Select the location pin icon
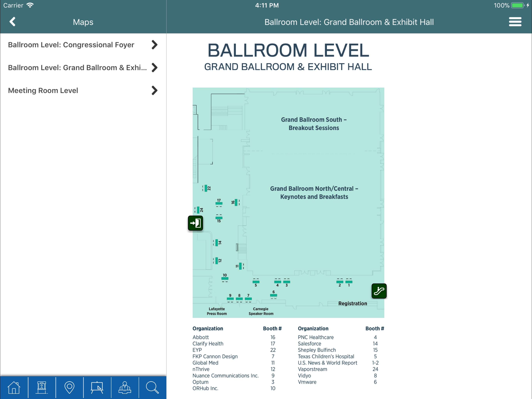The image size is (532, 399). (x=69, y=388)
